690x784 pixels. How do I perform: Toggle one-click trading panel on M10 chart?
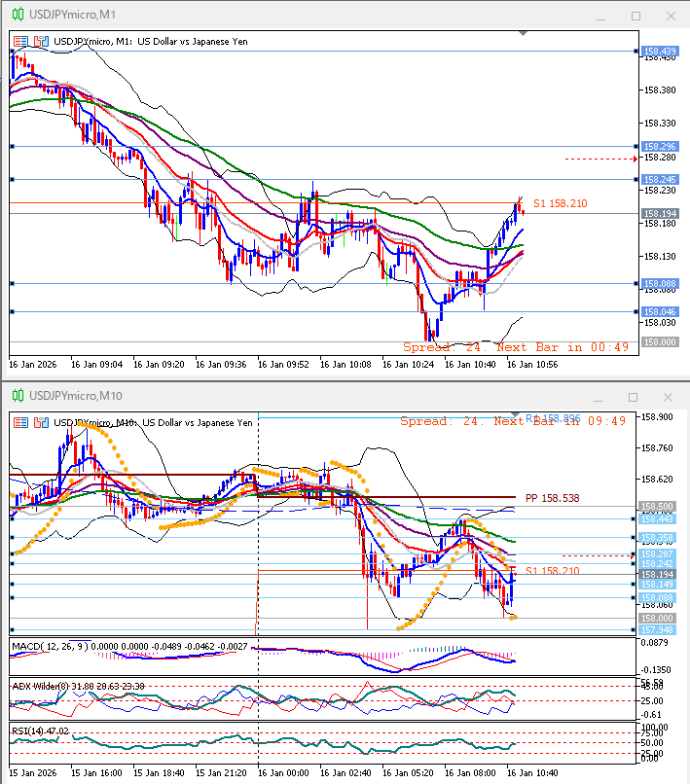[x=21, y=422]
